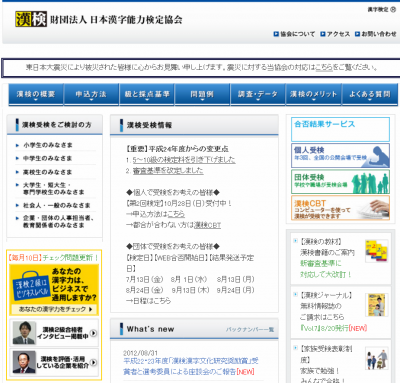Open the 漢検CBT orange banner
This screenshot has width=400, height=383.
coord(340,208)
